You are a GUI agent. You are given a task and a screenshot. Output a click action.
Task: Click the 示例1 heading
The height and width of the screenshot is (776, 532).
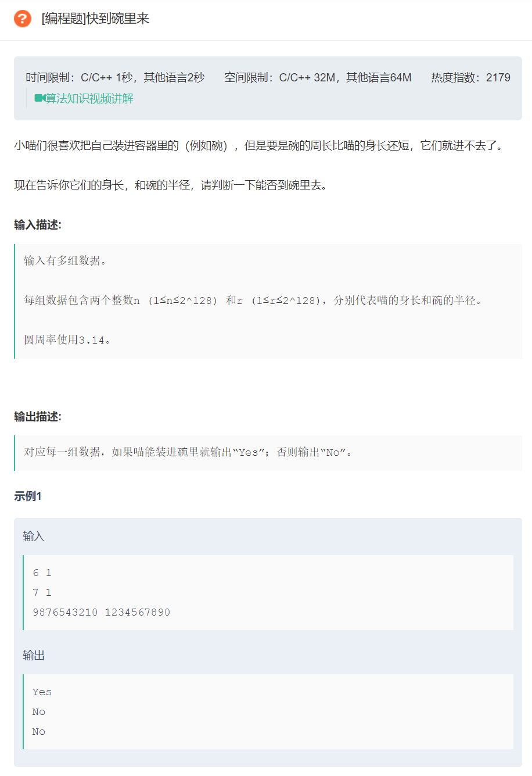(28, 496)
